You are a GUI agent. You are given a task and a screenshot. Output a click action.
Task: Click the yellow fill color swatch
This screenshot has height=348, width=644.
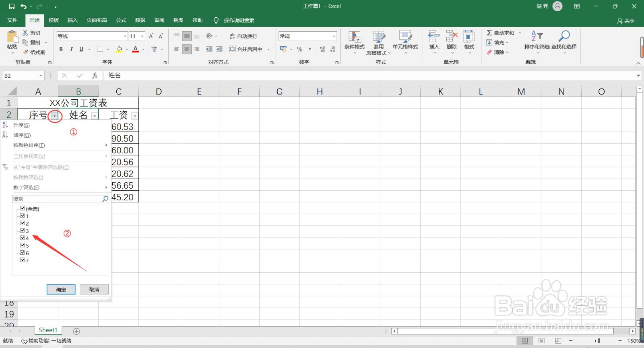[119, 49]
